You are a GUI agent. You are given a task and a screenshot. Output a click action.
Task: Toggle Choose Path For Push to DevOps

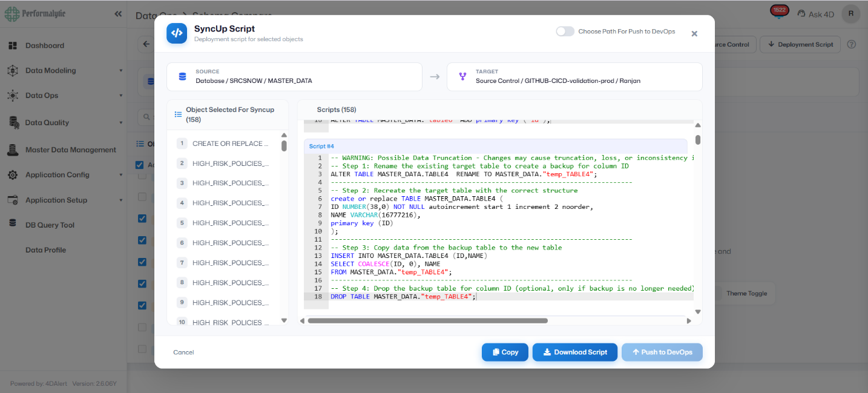tap(565, 31)
